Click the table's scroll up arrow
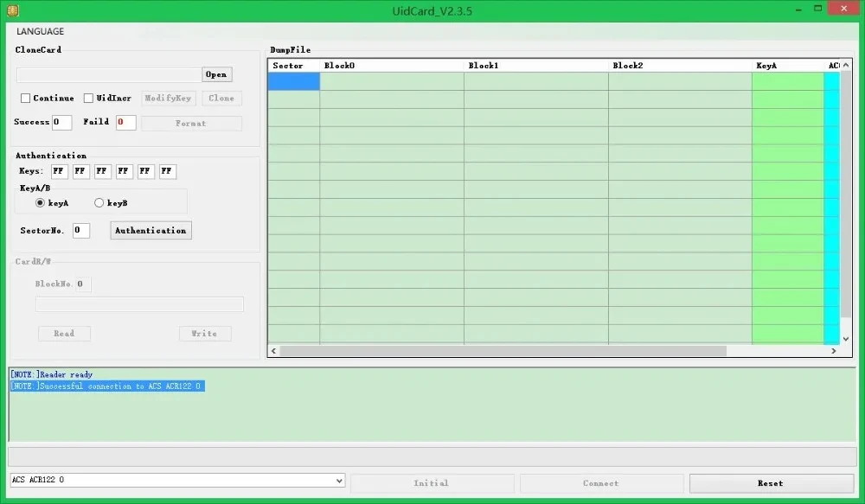This screenshot has height=504, width=865. point(846,66)
